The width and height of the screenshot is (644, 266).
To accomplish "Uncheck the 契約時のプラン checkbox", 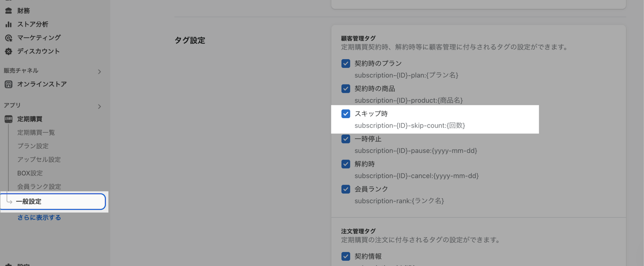I will (x=346, y=64).
